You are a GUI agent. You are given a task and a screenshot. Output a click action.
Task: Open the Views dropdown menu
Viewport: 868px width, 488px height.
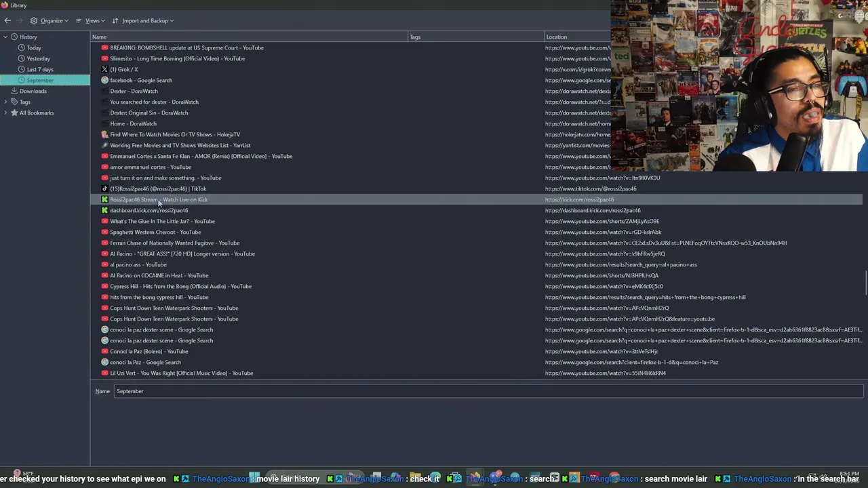[x=90, y=20]
